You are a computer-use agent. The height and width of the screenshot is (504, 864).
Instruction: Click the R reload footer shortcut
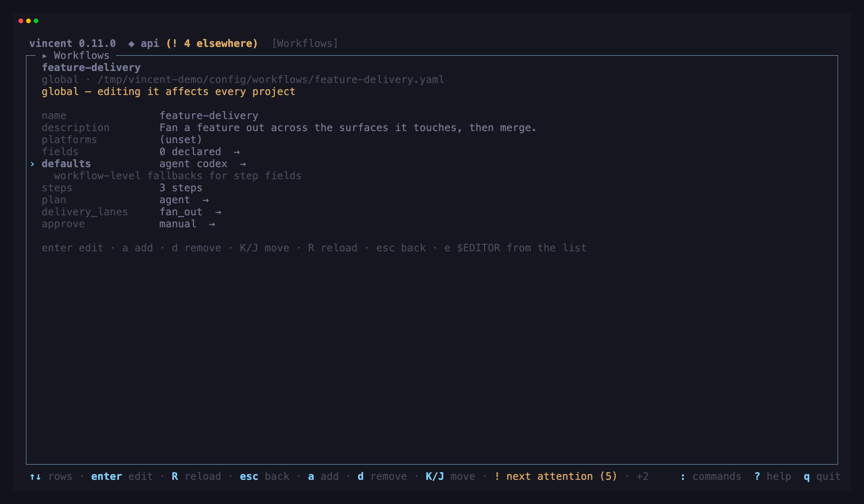point(196,477)
